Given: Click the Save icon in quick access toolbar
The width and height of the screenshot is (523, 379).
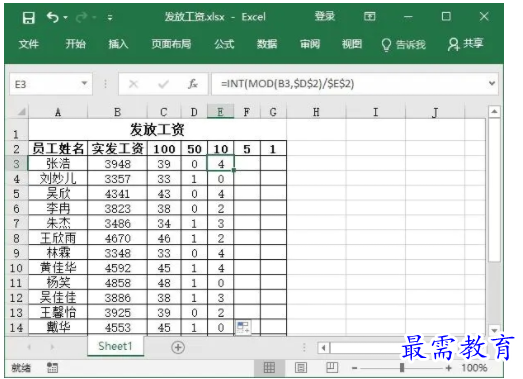Looking at the screenshot, I should tap(29, 17).
